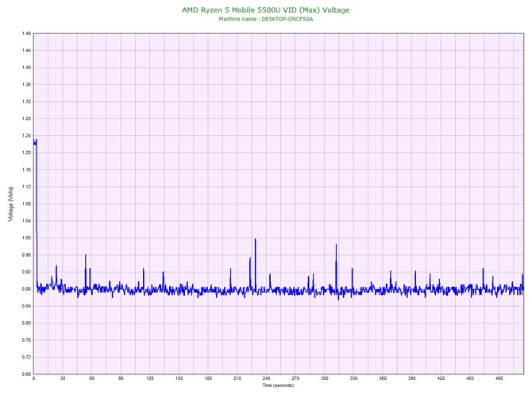This screenshot has height=399, width=532.
Task: Select the 0.76 voltage axis label
Action: click(26, 340)
